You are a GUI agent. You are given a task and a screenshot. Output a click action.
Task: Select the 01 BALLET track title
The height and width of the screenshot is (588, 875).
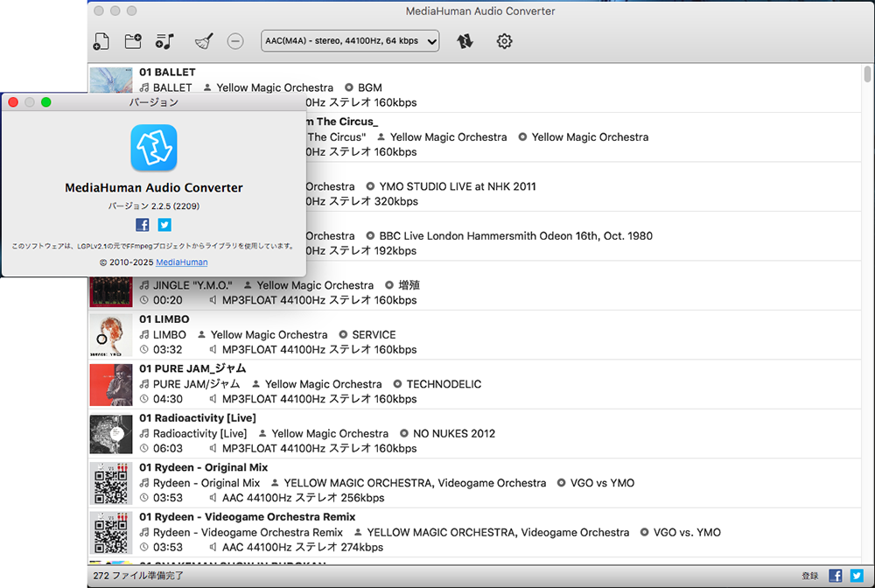tap(167, 72)
